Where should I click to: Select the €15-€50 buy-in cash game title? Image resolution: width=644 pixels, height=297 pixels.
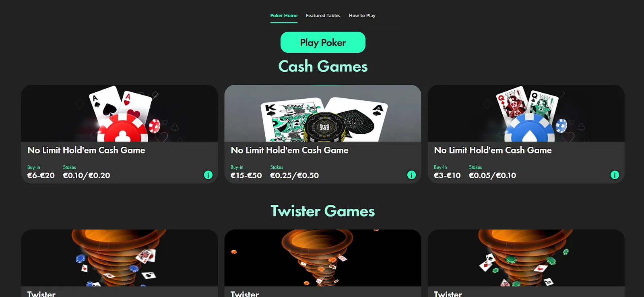[289, 150]
